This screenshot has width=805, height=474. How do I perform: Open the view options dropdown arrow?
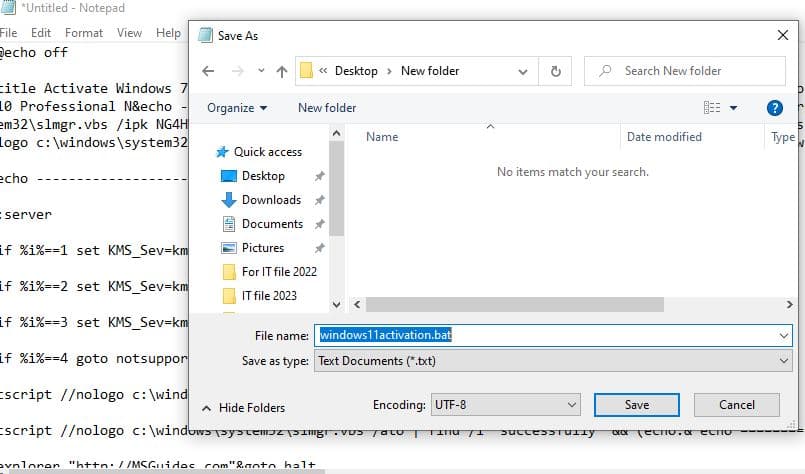[x=734, y=108]
